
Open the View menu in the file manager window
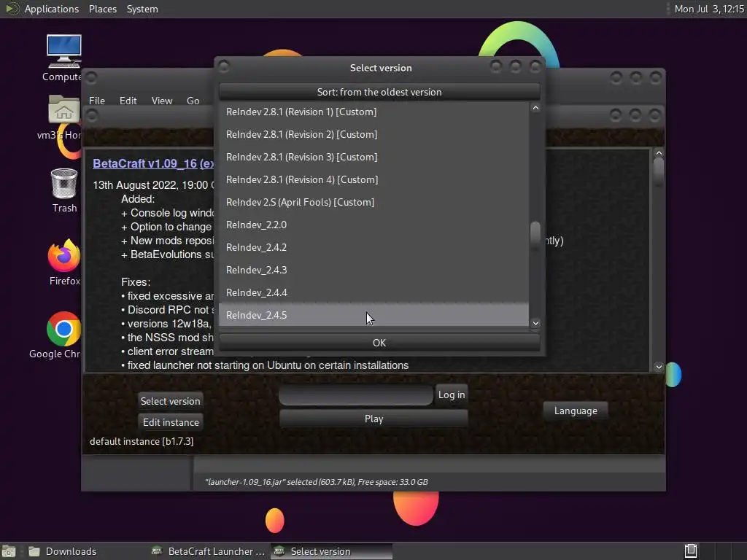[x=161, y=101]
